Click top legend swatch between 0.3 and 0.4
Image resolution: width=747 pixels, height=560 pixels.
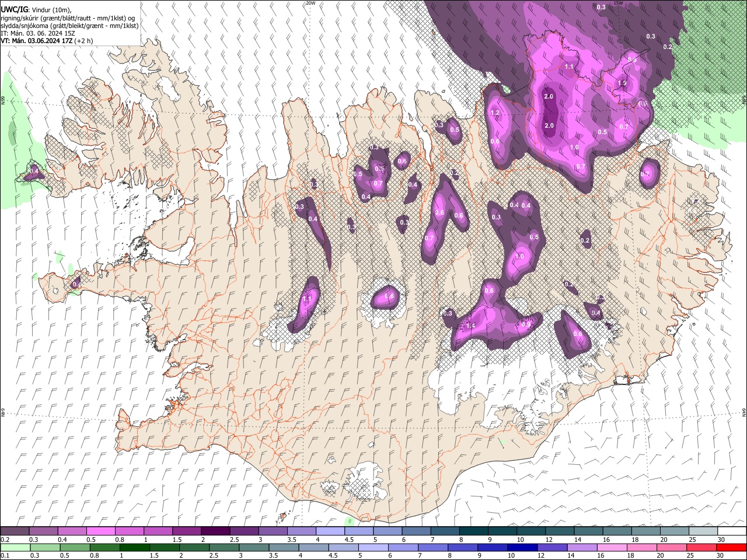point(44,531)
